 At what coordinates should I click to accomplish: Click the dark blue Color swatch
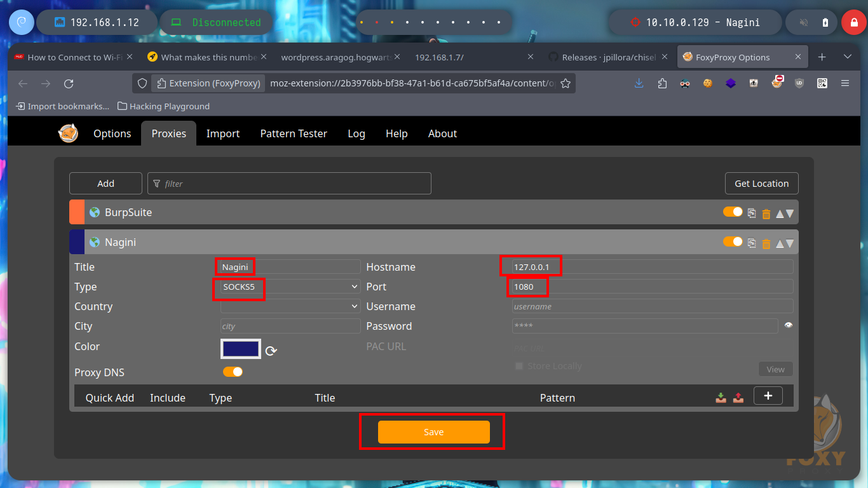tap(241, 348)
